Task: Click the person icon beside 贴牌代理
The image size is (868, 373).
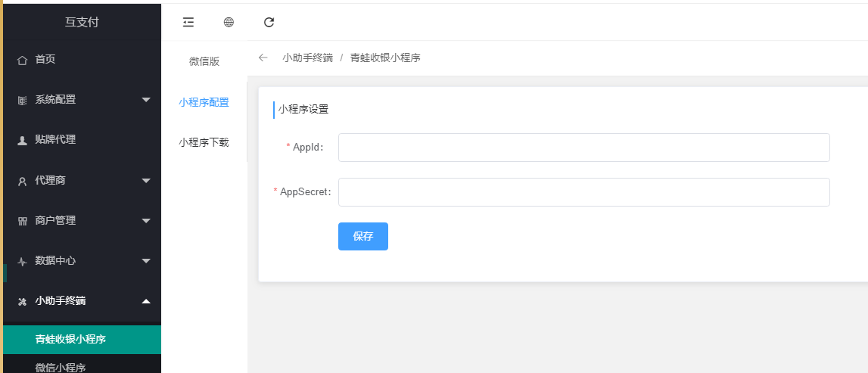Action: (x=22, y=141)
